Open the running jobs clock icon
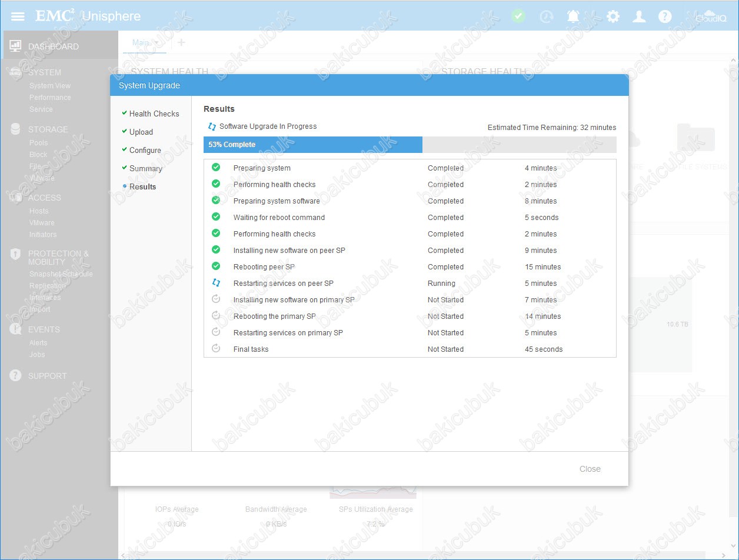This screenshot has width=739, height=560. coord(547,16)
